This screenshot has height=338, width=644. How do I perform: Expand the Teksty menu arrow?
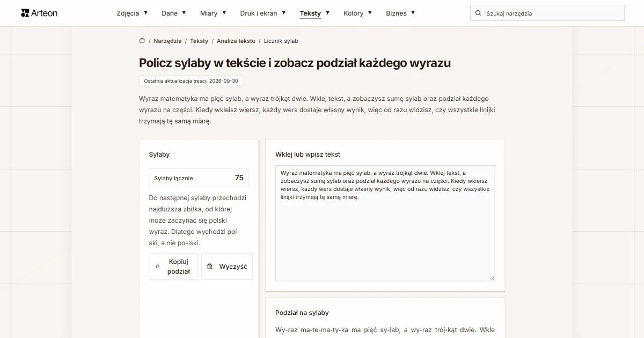(x=328, y=12)
